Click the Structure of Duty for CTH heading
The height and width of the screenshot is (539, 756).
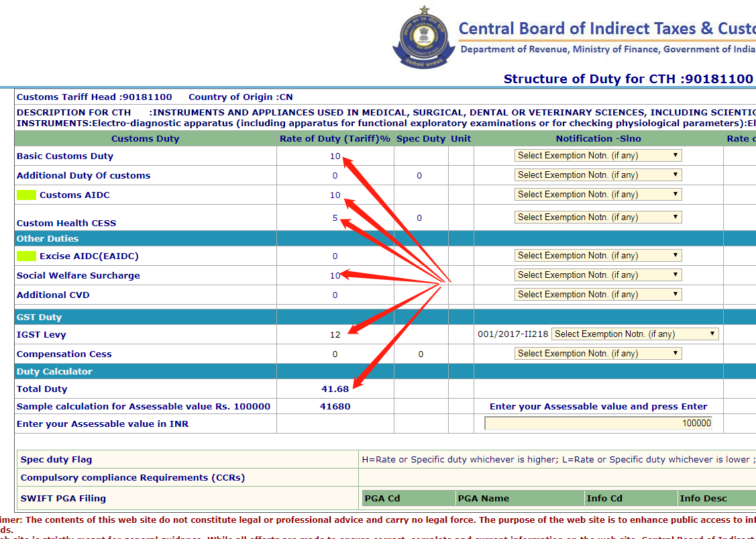point(629,79)
